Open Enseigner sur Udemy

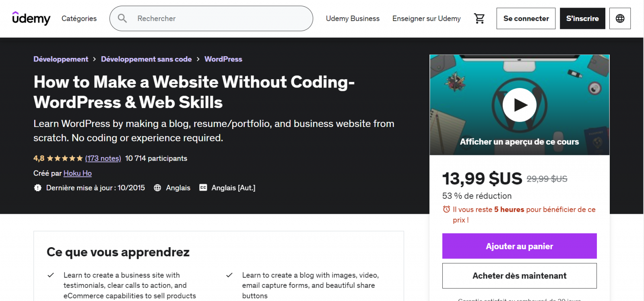[426, 18]
